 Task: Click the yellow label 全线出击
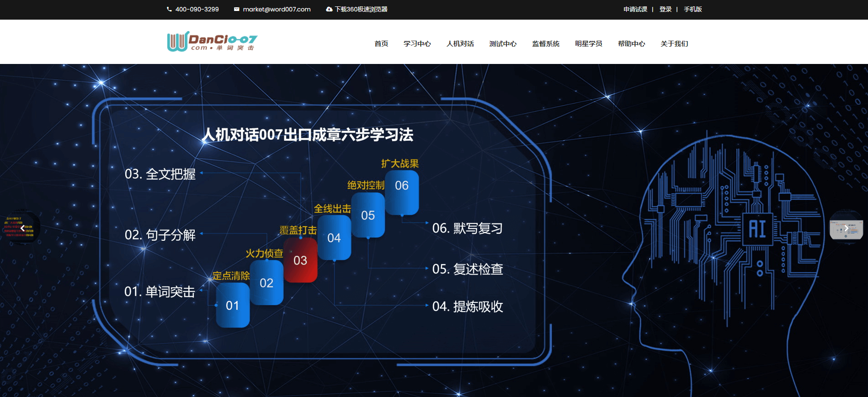pyautogui.click(x=332, y=209)
